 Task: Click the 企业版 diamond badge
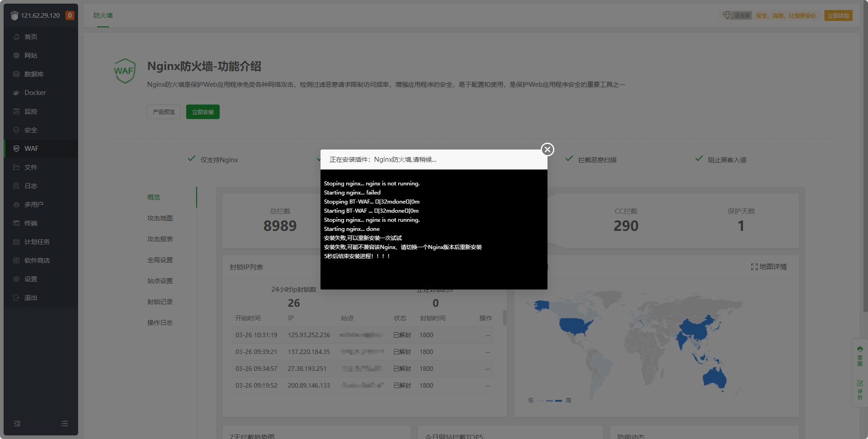737,15
